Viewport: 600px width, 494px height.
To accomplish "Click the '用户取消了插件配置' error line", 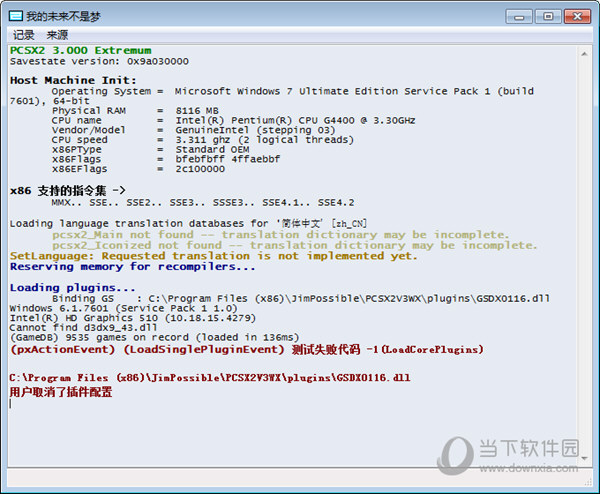I will click(x=61, y=392).
